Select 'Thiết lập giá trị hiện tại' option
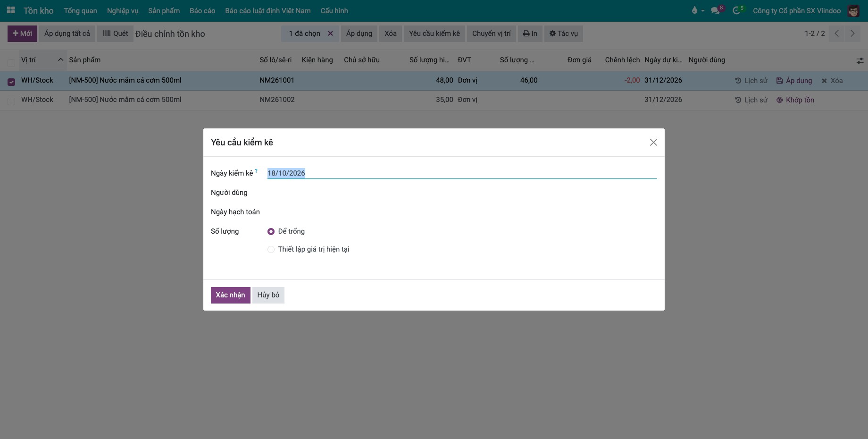Viewport: 868px width, 439px height. click(271, 249)
